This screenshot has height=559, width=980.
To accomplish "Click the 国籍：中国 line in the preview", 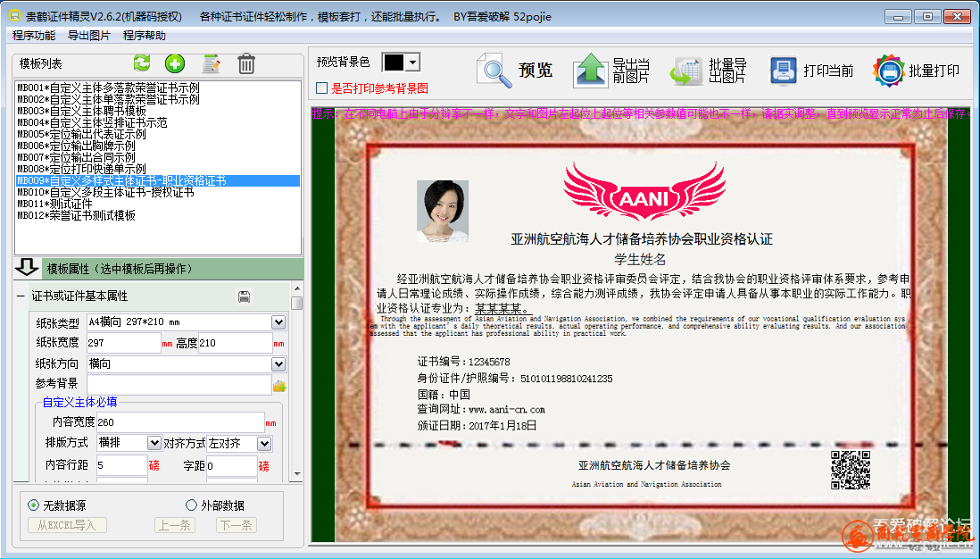I will coord(444,395).
